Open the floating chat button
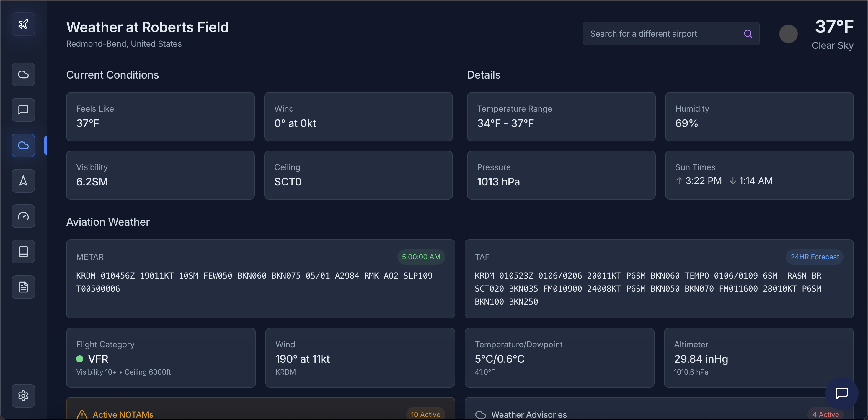This screenshot has width=868, height=420. coord(841,393)
